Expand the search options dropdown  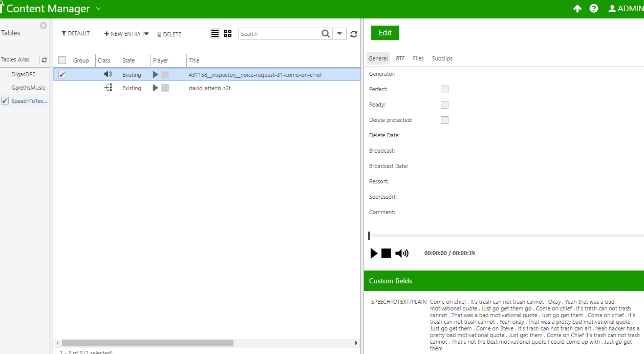tap(339, 34)
